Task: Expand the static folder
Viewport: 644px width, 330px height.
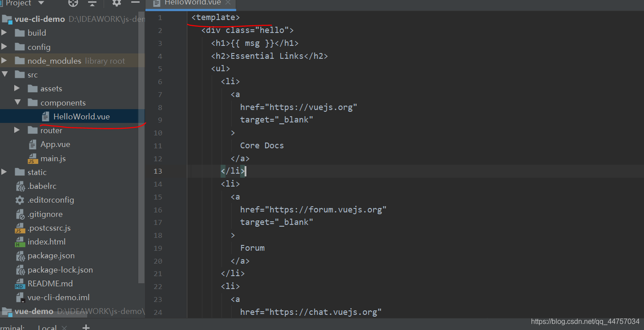Action: pyautogui.click(x=4, y=172)
